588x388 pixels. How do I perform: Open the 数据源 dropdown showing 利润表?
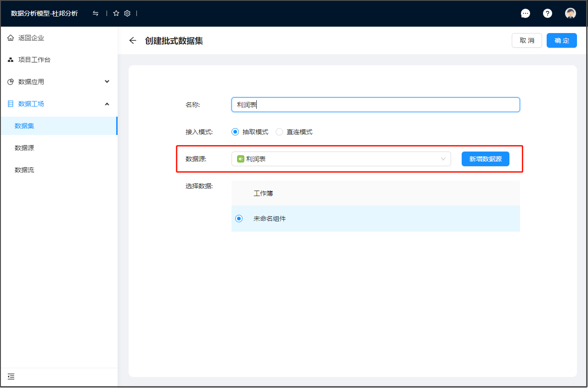(341, 159)
